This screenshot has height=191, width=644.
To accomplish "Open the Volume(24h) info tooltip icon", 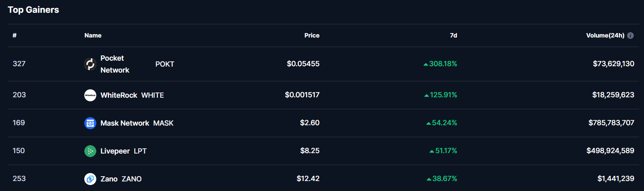I will (x=630, y=35).
